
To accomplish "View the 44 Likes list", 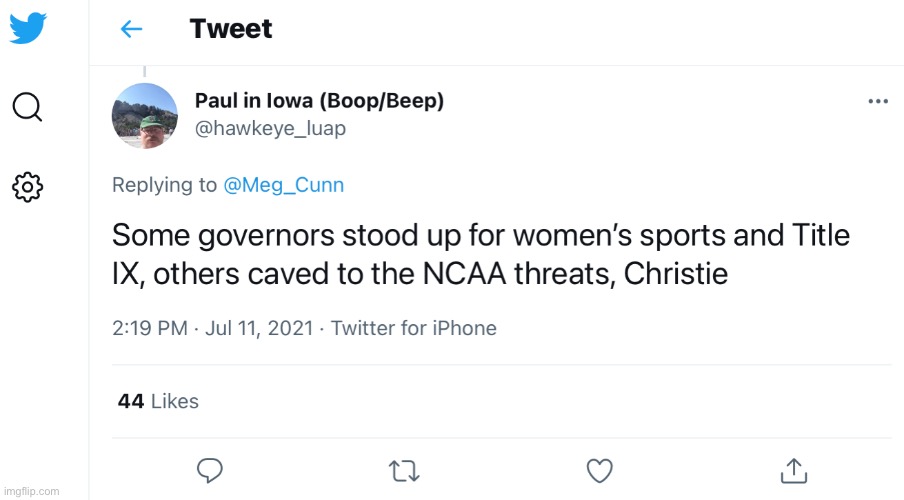I will pyautogui.click(x=158, y=401).
